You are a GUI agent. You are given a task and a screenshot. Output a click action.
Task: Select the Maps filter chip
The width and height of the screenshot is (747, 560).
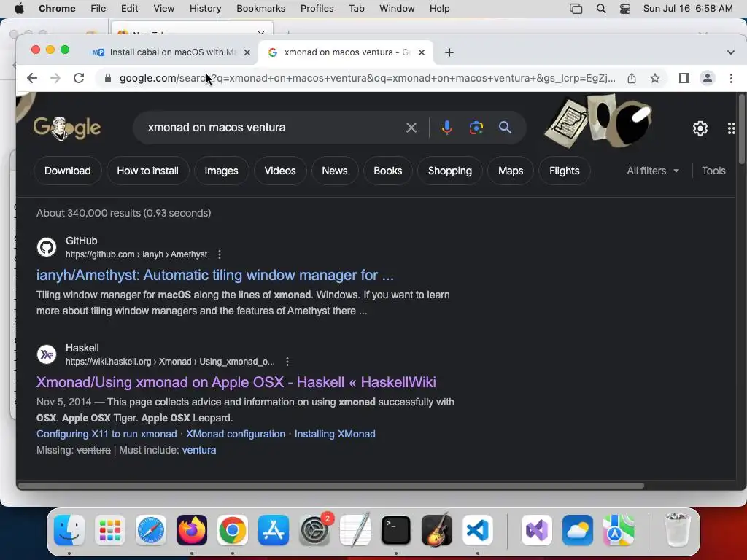click(x=511, y=171)
